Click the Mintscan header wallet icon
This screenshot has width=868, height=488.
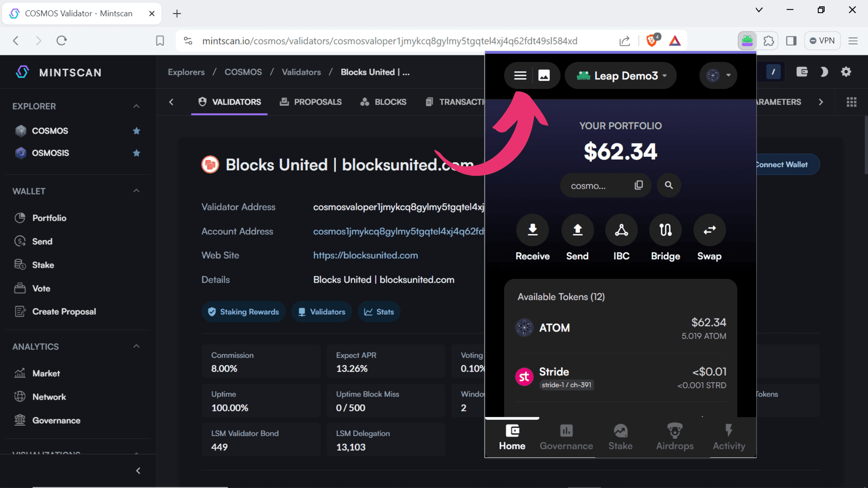pyautogui.click(x=802, y=72)
